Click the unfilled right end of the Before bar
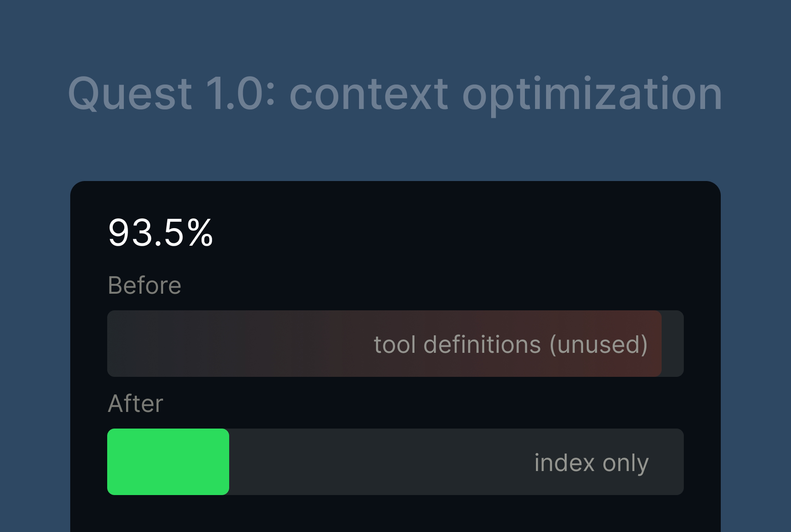Screen dimensions: 791x532 tap(673, 344)
